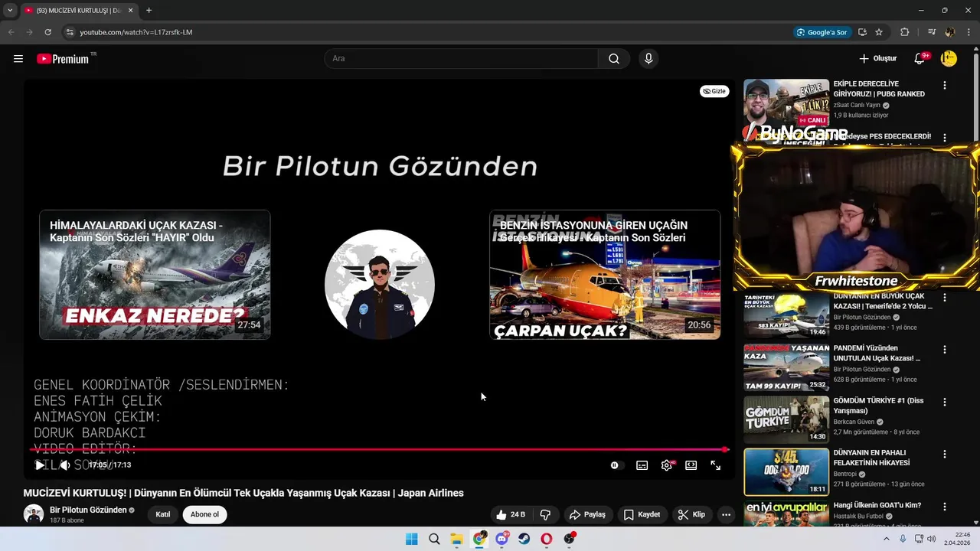Open GÖMDÜM TÜRKİYE #1 video title
Viewport: 980px width, 551px height.
(879, 406)
